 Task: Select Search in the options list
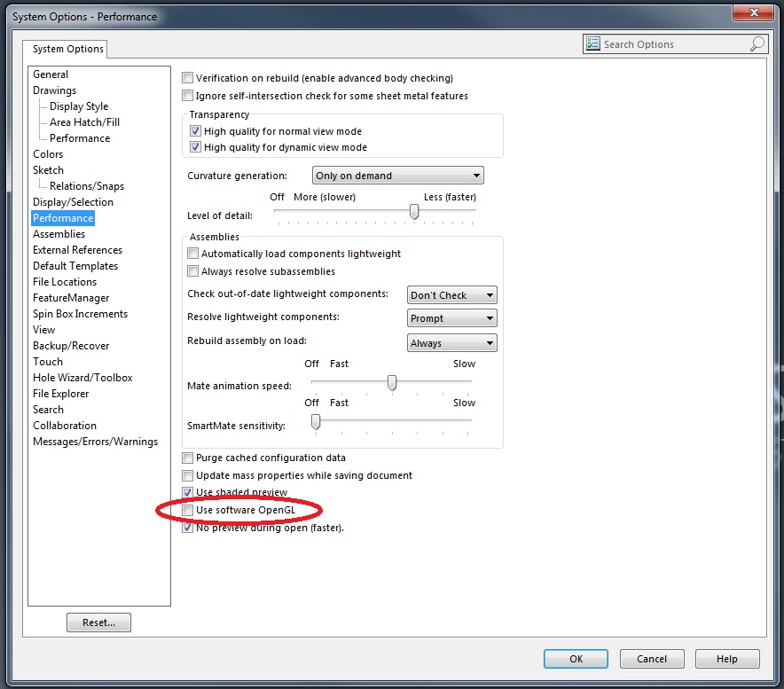49,410
